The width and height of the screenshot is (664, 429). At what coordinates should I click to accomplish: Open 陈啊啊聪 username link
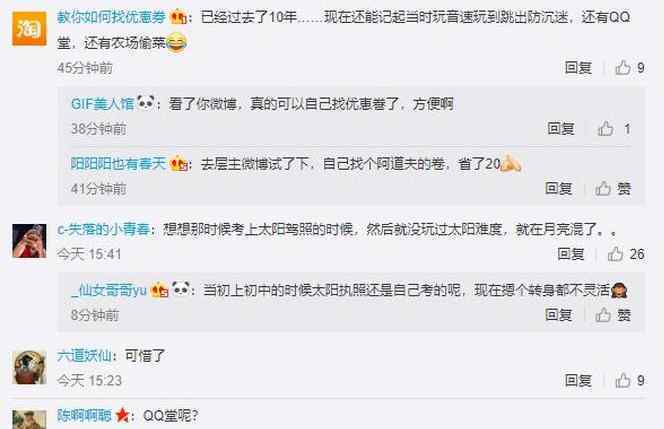84,415
